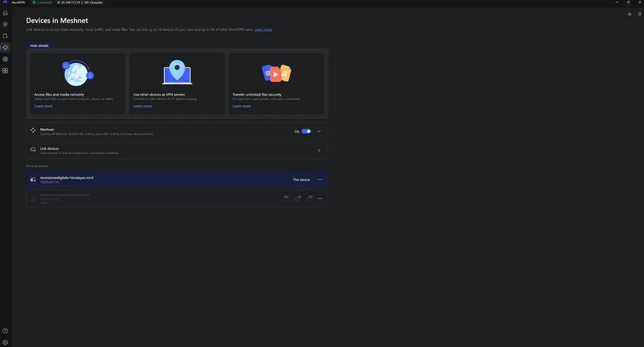Select the Meshnet sidebar icon
This screenshot has height=347, width=644.
(5, 48)
